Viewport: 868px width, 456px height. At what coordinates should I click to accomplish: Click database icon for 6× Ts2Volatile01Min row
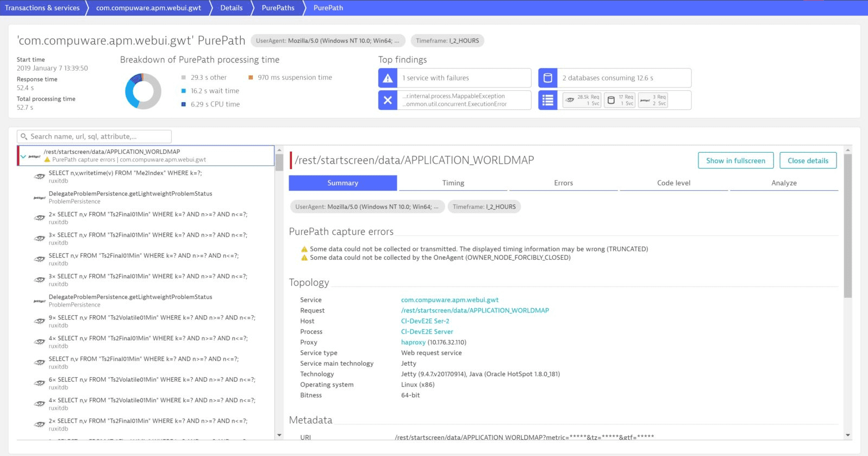coord(40,383)
